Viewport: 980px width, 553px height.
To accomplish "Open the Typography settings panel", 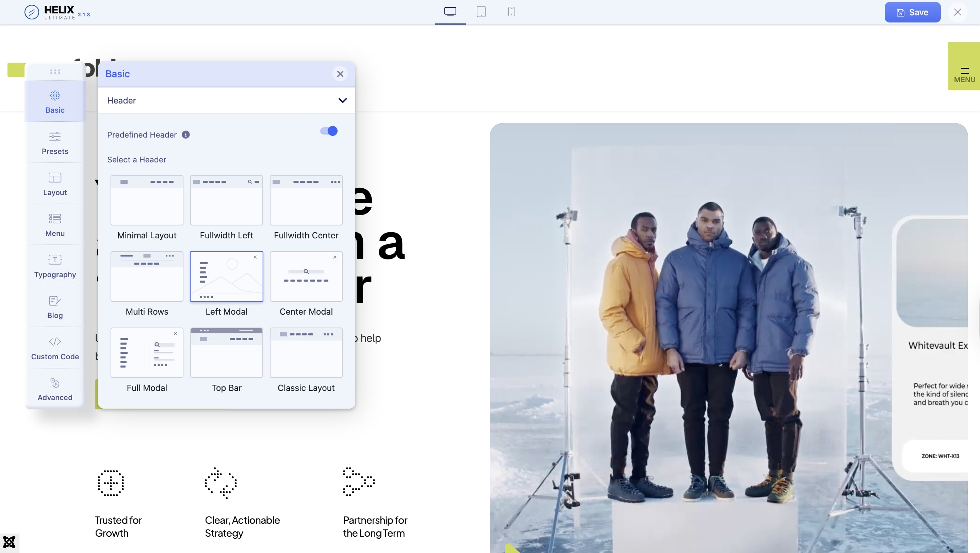I will (55, 266).
